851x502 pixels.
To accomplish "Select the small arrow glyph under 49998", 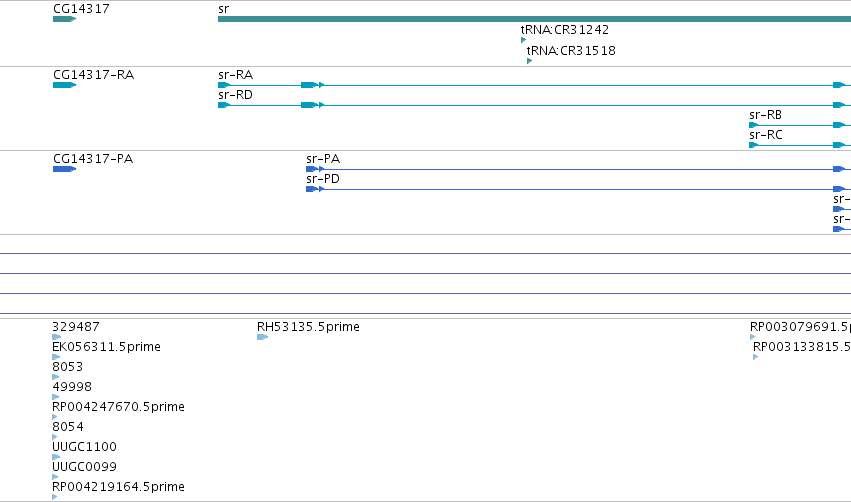I will point(55,397).
